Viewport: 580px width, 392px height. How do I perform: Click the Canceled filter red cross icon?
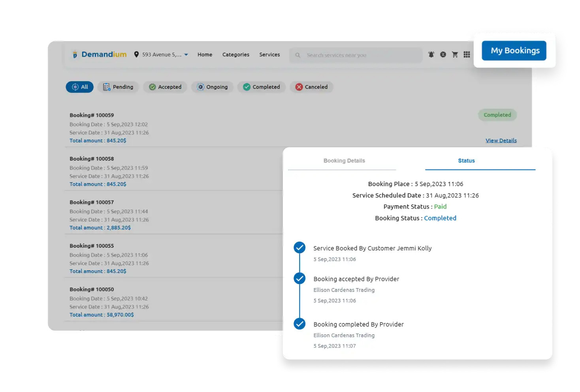299,87
